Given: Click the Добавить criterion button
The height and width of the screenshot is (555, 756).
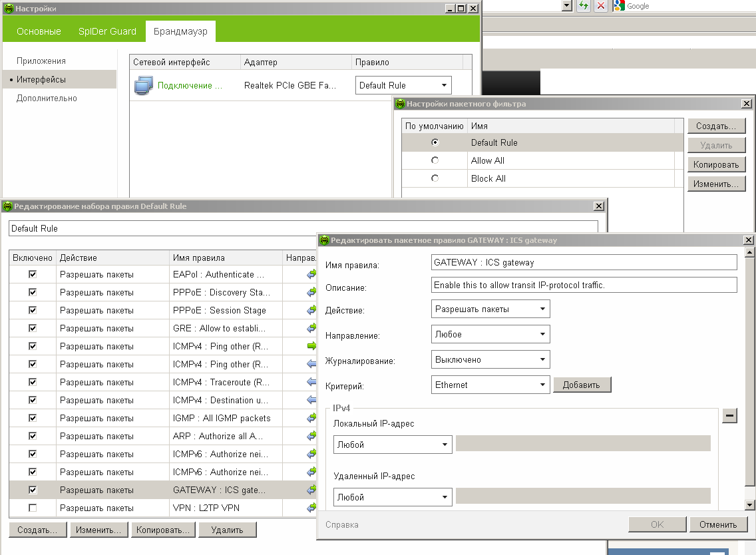Looking at the screenshot, I should [581, 385].
